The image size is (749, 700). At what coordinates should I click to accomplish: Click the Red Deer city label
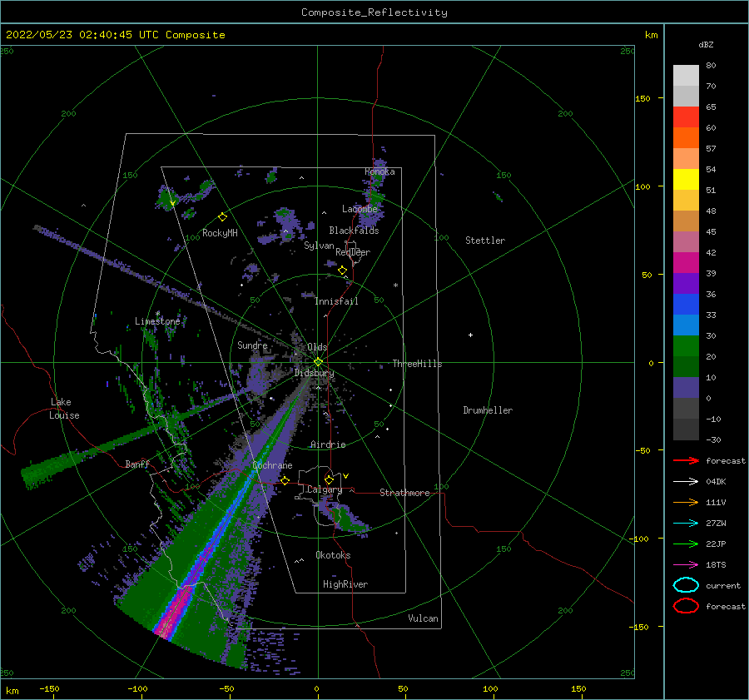coord(353,252)
